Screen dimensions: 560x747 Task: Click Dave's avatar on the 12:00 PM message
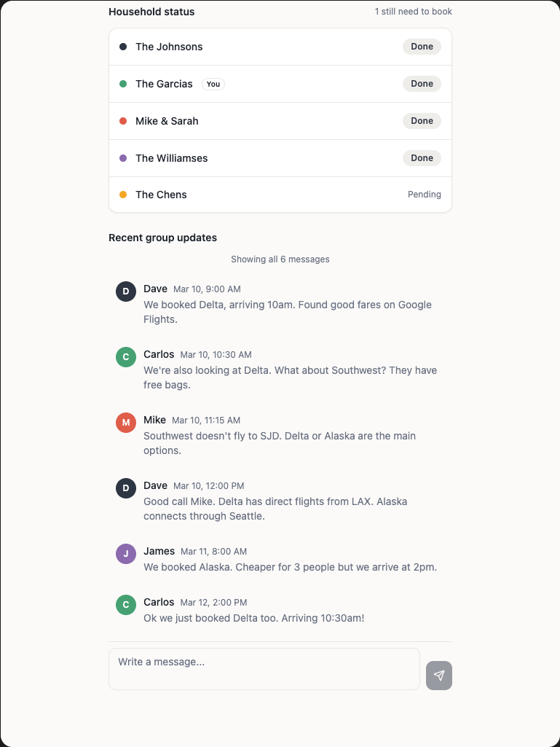click(x=126, y=488)
